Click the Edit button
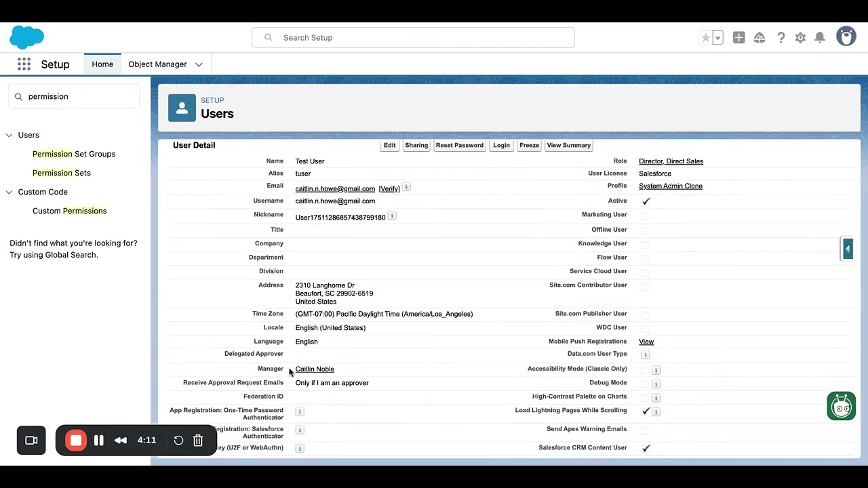This screenshot has height=488, width=868. point(389,145)
